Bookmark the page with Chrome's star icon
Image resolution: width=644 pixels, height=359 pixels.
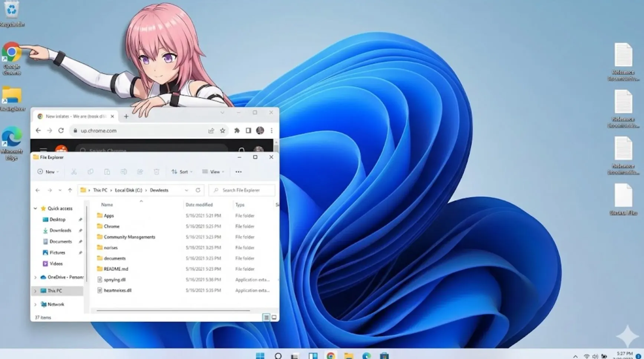coord(222,131)
